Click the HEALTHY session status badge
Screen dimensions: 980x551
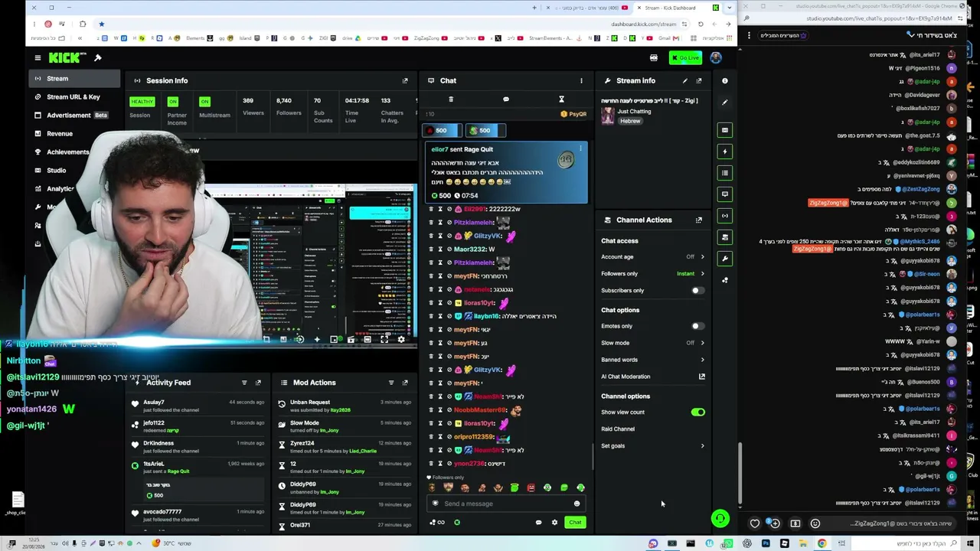pyautogui.click(x=142, y=102)
